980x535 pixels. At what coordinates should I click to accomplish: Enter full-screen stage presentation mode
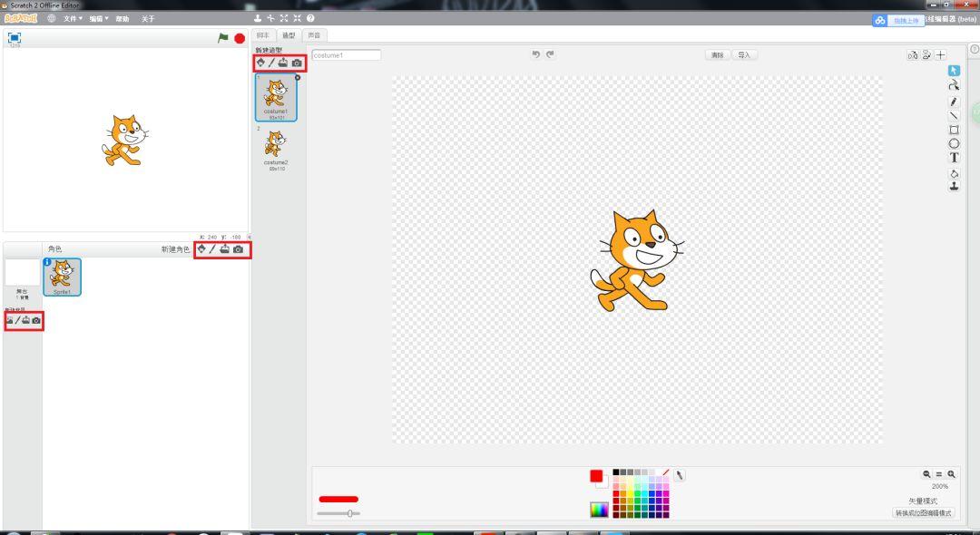coord(15,37)
